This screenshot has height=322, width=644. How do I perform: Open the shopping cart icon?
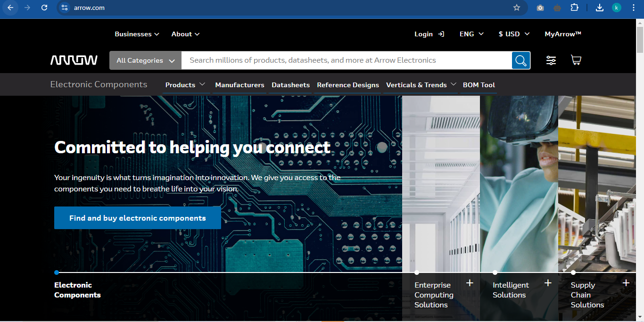point(576,60)
